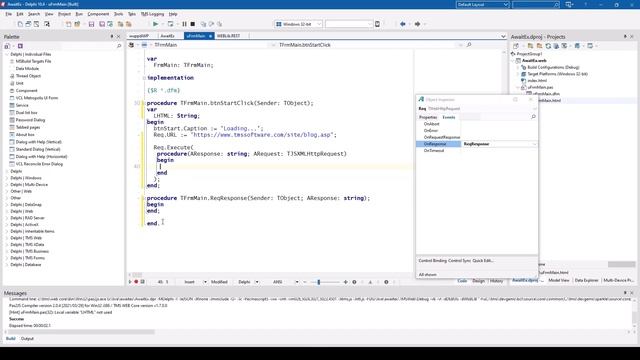Expand the Build Configurations (Debug) node

pyautogui.click(x=518, y=67)
